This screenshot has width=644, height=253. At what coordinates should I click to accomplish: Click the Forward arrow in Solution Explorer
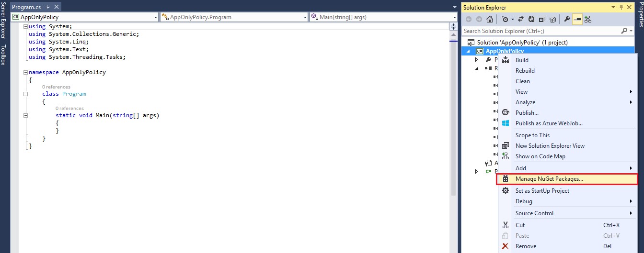(479, 20)
